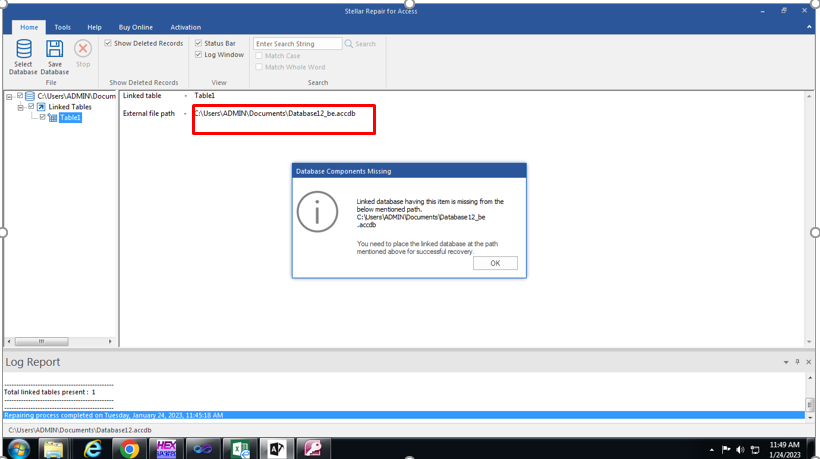Click the Action Center flag icon

pos(726,450)
